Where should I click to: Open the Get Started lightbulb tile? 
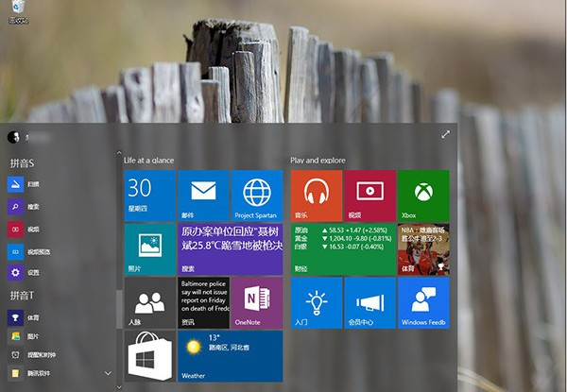pyautogui.click(x=317, y=303)
